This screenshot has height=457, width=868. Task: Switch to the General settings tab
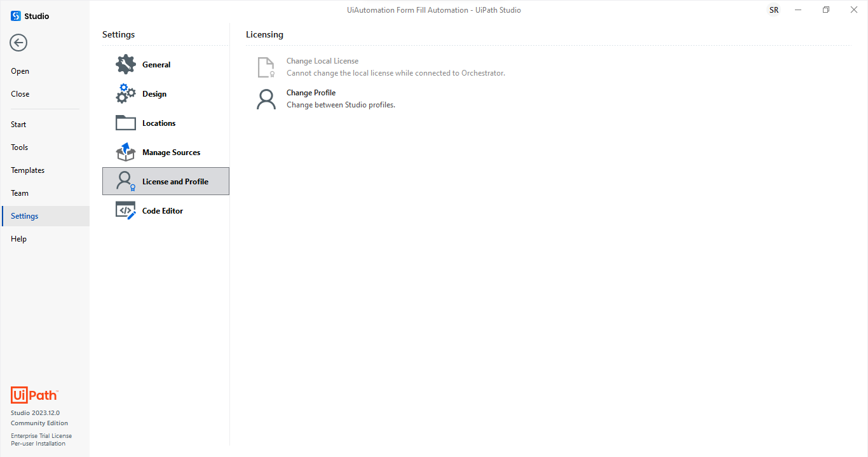pos(166,64)
